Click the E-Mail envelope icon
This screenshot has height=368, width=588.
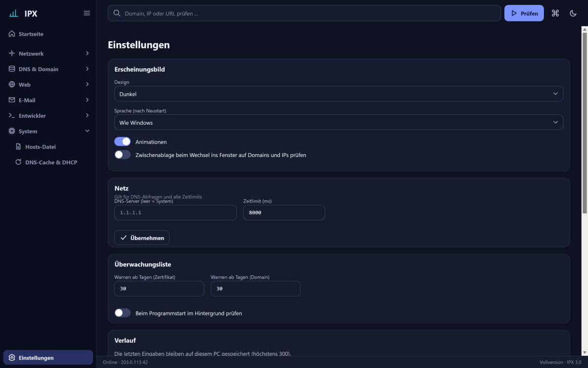[12, 100]
